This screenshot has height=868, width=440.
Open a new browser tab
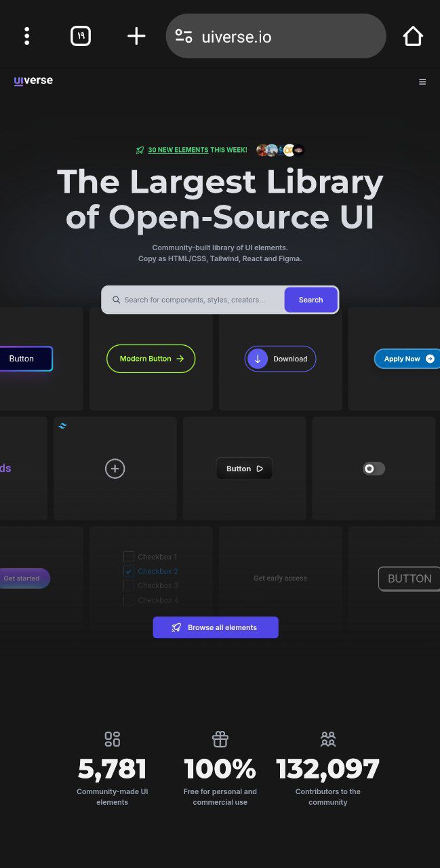pos(136,37)
